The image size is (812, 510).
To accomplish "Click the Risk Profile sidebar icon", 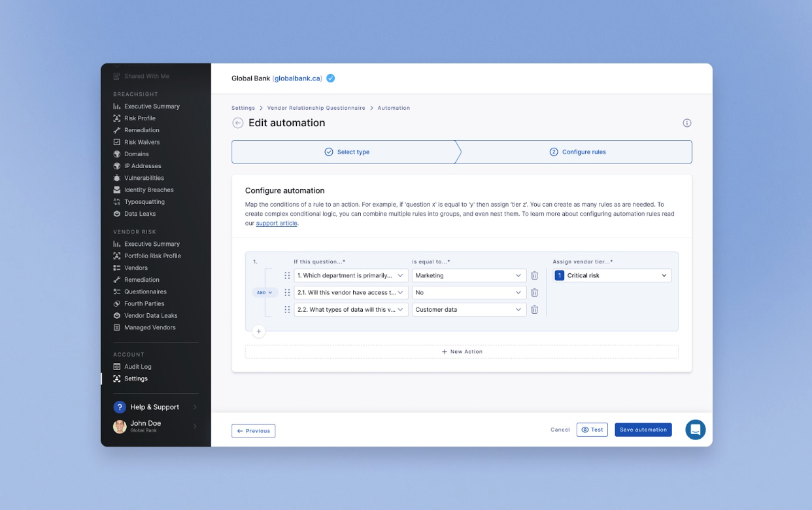I will (x=117, y=118).
